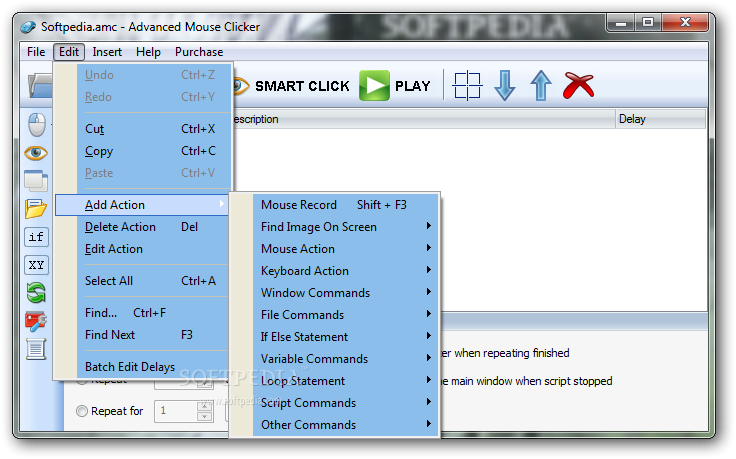Open the File menu
736x459 pixels.
coord(36,52)
